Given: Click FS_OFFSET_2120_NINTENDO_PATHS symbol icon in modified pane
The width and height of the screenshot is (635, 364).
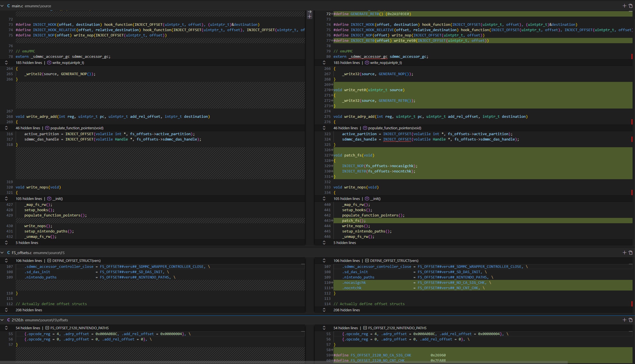Looking at the screenshot, I should tap(365, 328).
